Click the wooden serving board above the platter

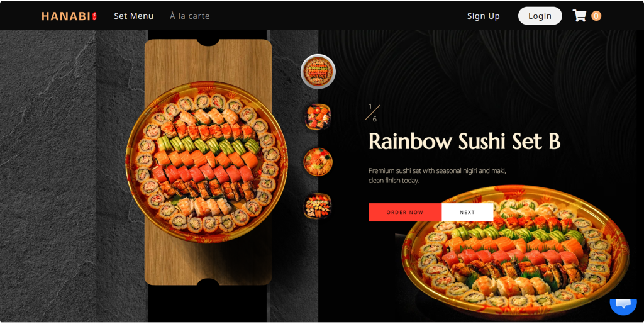point(208,61)
